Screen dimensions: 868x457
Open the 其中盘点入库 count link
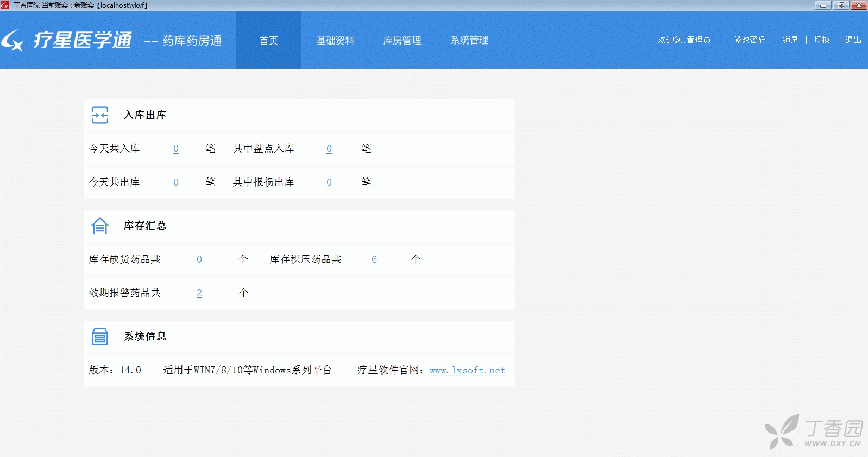click(329, 149)
